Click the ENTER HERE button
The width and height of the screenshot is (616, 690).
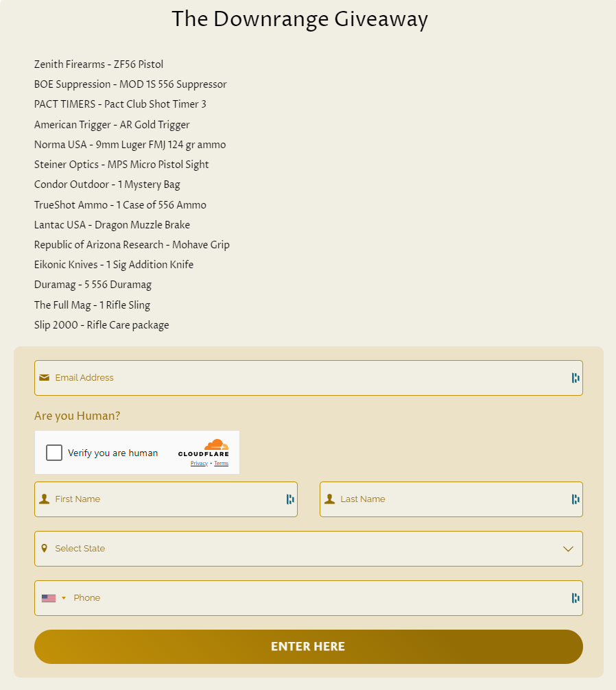coord(309,646)
